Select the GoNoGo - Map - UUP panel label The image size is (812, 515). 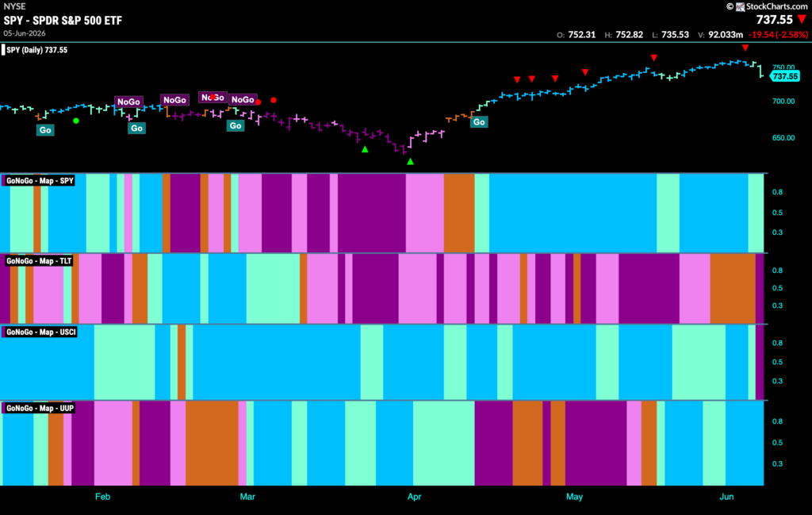pos(40,408)
